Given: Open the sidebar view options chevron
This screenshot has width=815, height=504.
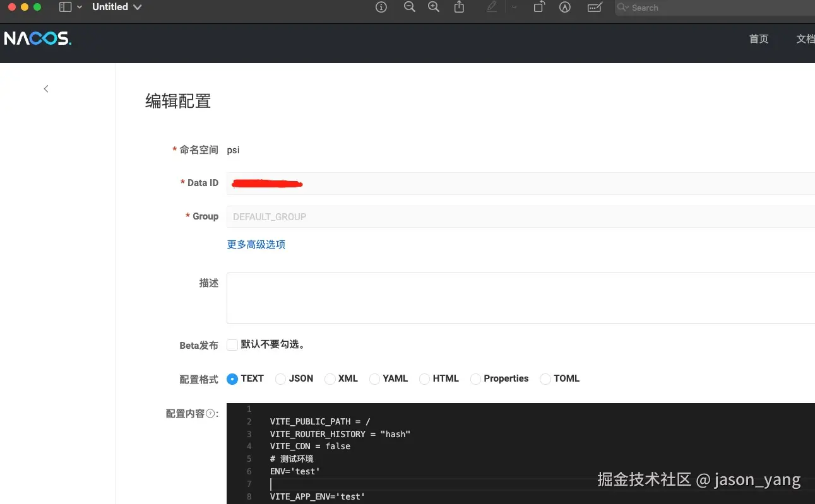Looking at the screenshot, I should pyautogui.click(x=79, y=7).
